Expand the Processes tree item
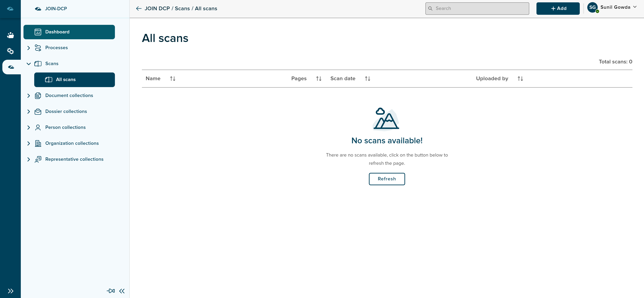 29,48
